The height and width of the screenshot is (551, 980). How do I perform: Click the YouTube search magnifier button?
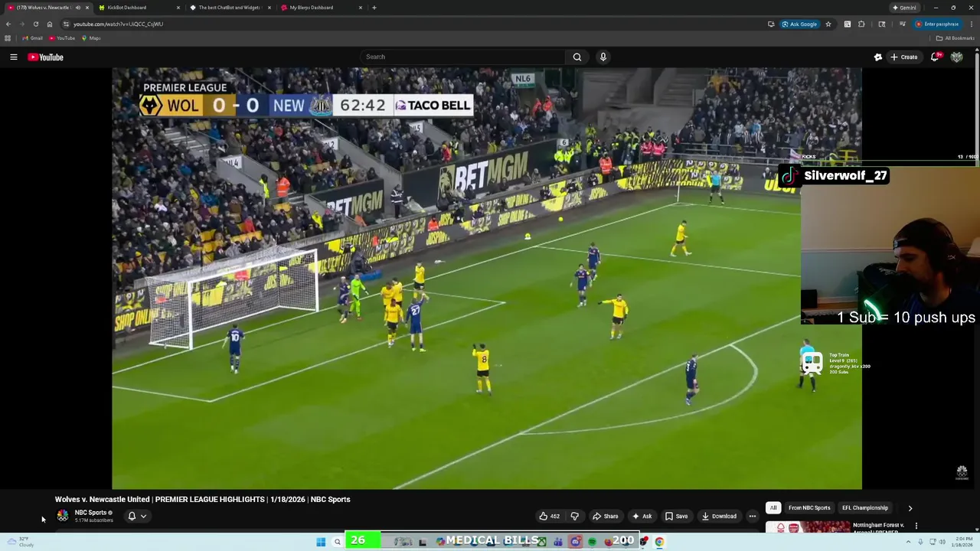(577, 57)
